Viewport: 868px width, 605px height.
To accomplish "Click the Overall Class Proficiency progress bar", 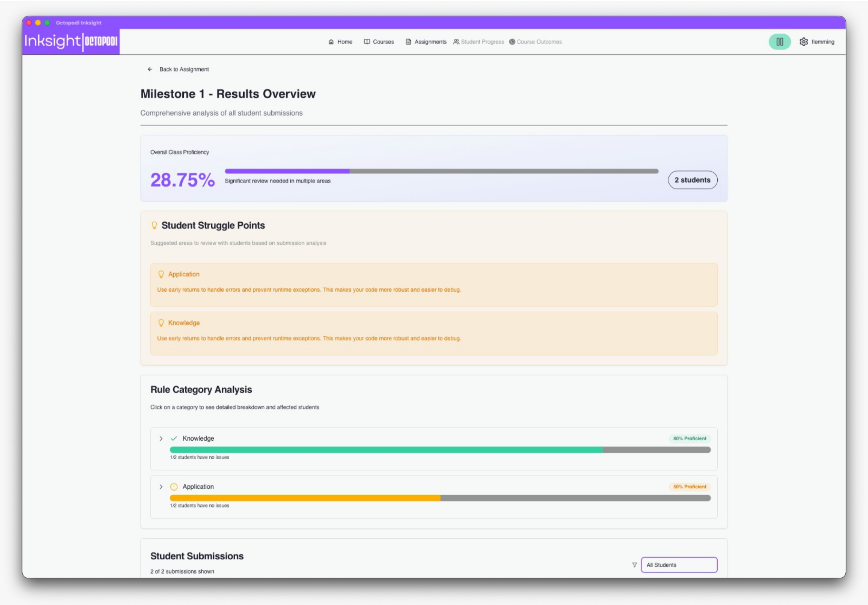I will click(442, 171).
